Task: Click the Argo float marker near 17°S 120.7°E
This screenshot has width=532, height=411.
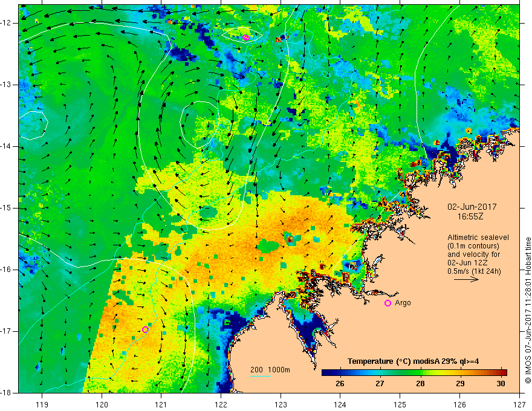Action: tap(145, 329)
